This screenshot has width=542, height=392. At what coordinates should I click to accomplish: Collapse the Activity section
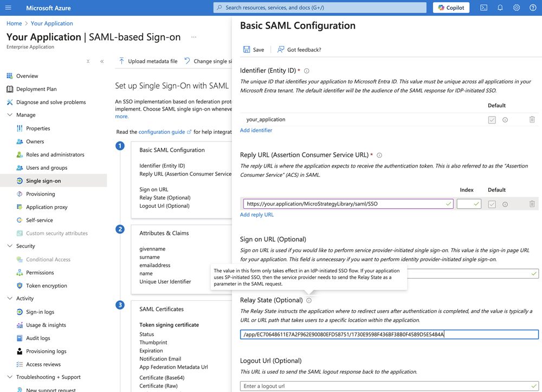click(x=10, y=298)
